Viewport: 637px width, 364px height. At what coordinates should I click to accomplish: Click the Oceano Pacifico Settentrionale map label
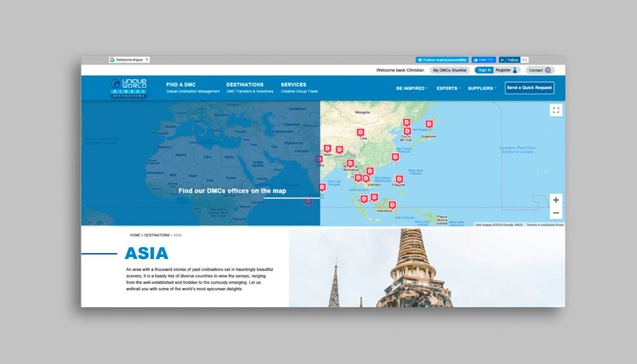[517, 150]
